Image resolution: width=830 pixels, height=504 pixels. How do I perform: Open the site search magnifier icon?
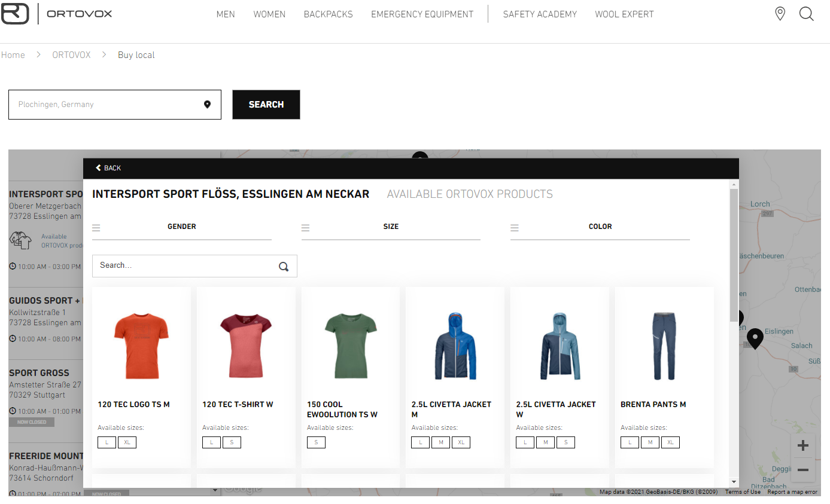[807, 14]
